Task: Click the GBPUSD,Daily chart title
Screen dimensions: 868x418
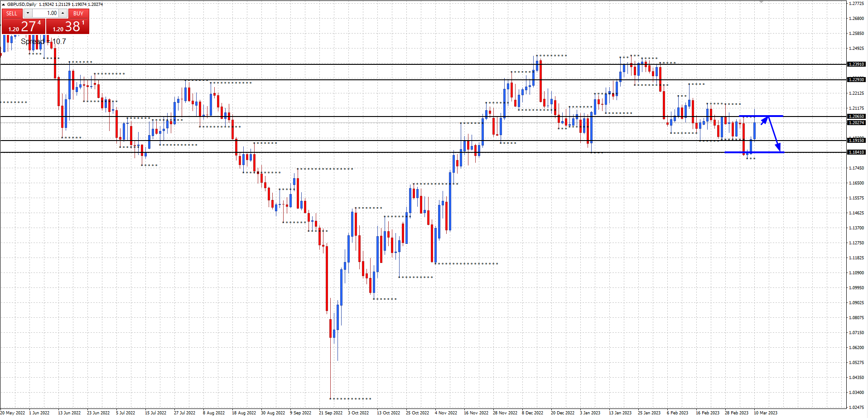Action: (22, 5)
